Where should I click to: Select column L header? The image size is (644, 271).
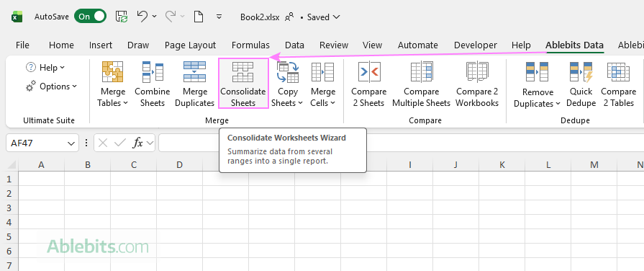click(548, 165)
